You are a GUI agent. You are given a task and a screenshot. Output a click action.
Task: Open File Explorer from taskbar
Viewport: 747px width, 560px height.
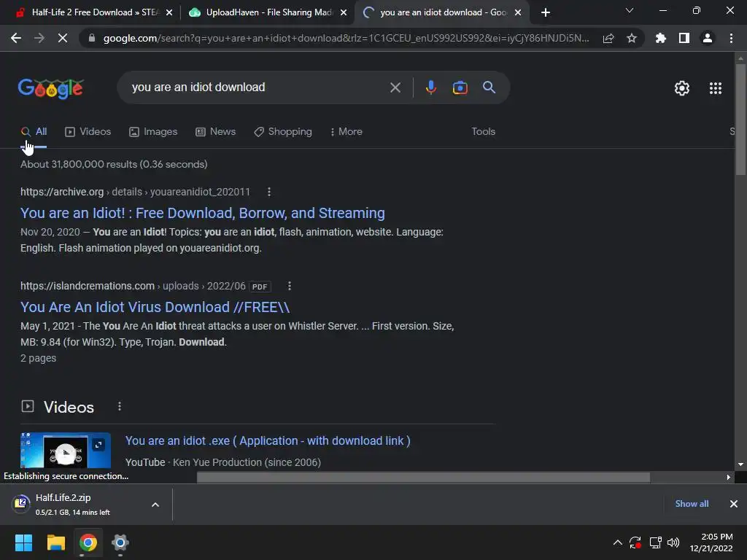55,542
